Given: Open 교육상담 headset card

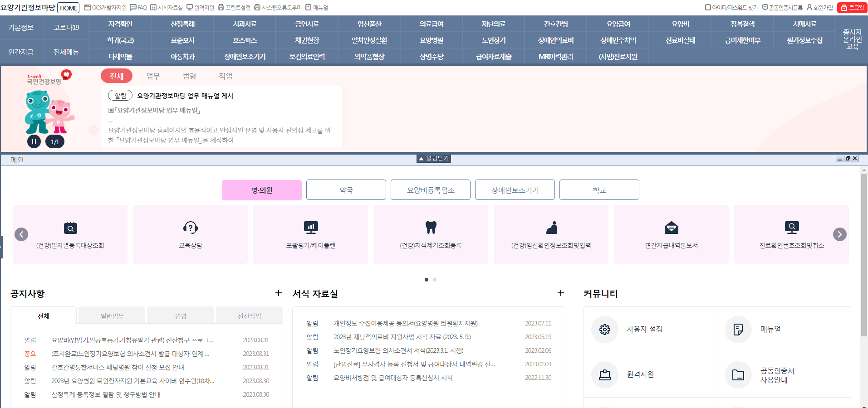Looking at the screenshot, I should (191, 234).
